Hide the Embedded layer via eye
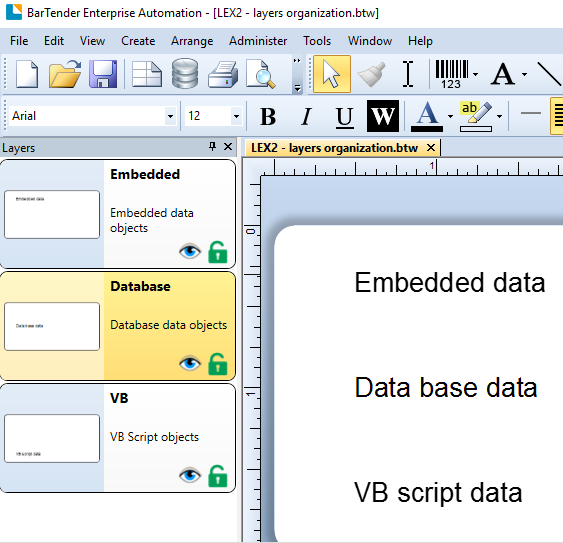This screenshot has height=543, width=563. click(x=190, y=251)
